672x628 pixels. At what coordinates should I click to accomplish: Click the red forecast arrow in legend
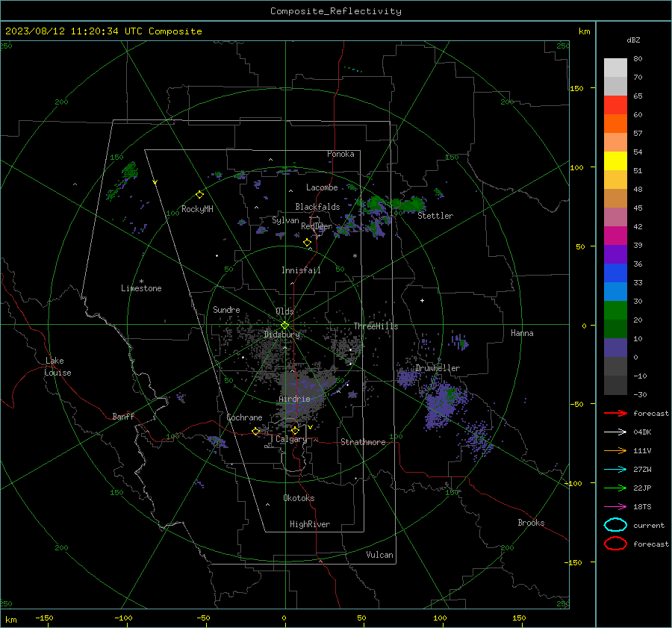pos(615,413)
